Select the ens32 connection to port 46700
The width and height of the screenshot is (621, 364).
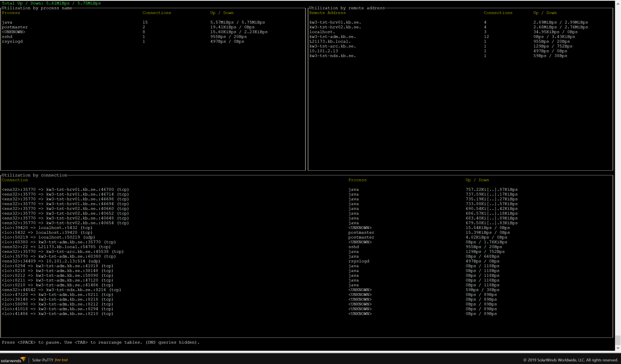(x=65, y=189)
